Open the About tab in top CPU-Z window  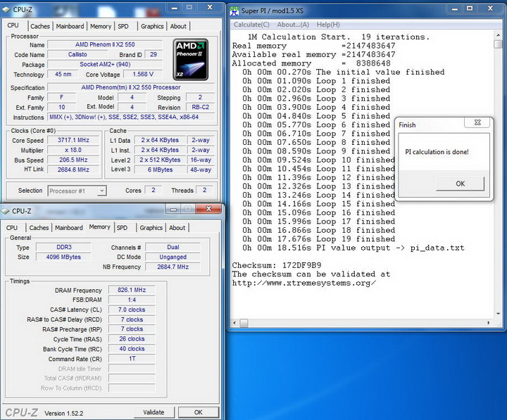178,26
